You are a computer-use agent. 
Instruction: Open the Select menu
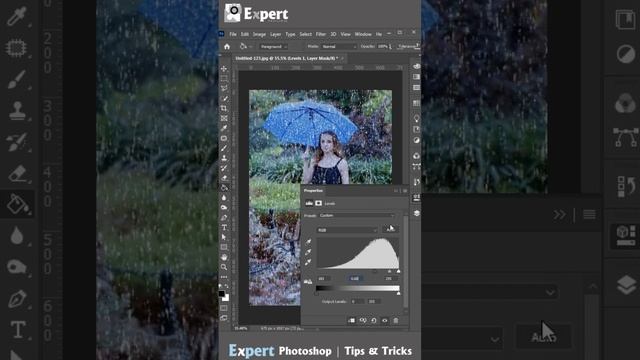305,34
